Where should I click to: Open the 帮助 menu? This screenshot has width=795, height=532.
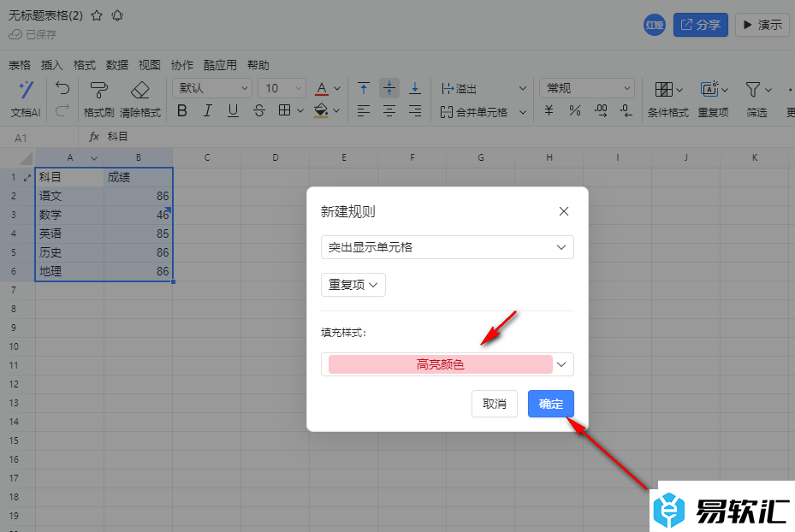pos(258,65)
